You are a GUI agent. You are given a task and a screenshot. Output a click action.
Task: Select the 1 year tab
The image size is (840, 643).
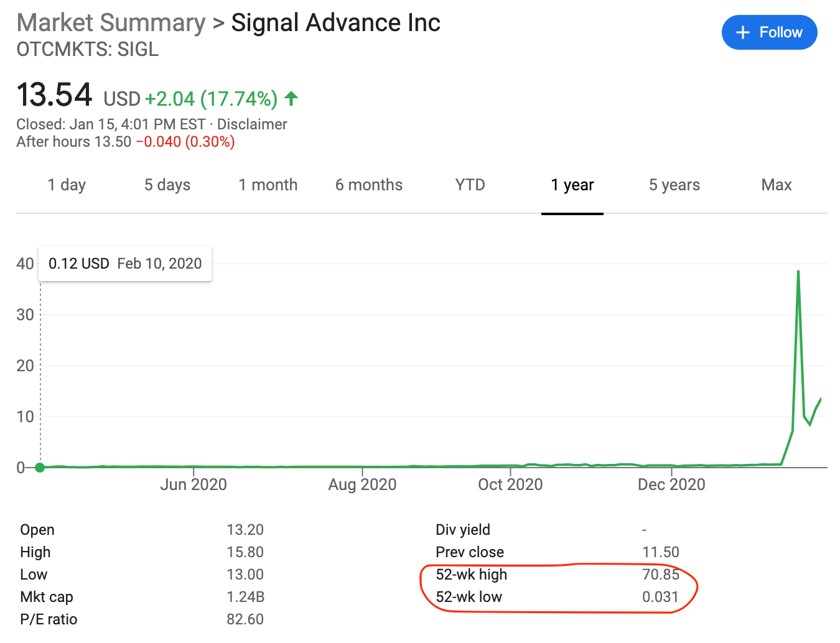click(x=572, y=185)
